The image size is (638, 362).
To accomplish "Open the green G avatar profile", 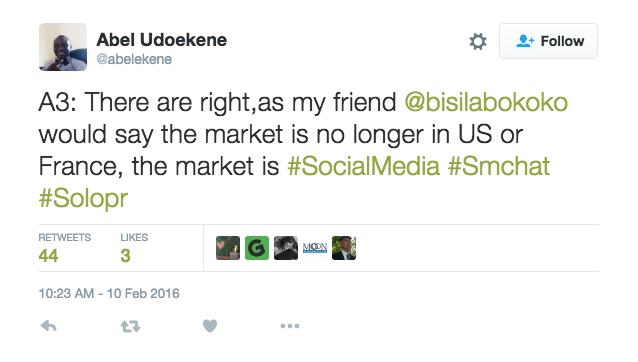I will (257, 248).
